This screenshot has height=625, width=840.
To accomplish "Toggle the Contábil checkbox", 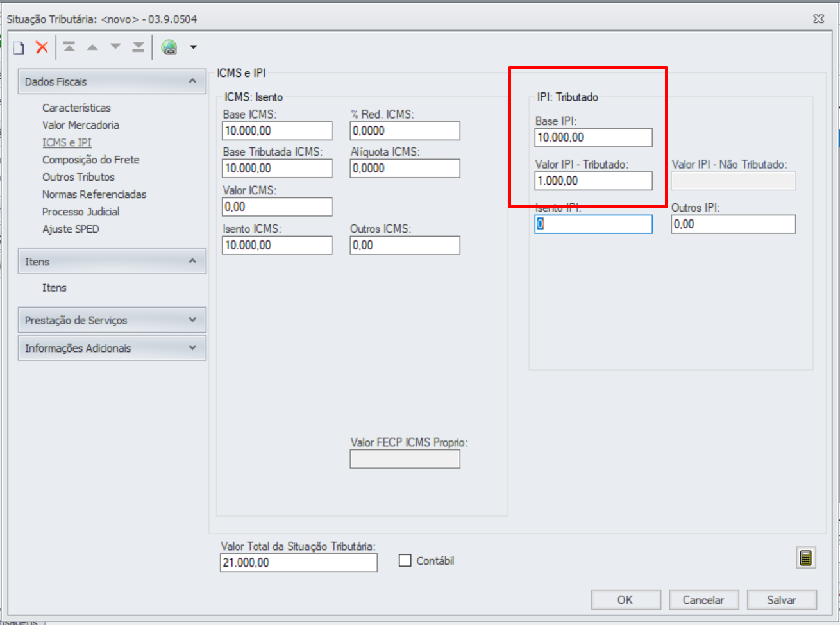I will point(405,561).
